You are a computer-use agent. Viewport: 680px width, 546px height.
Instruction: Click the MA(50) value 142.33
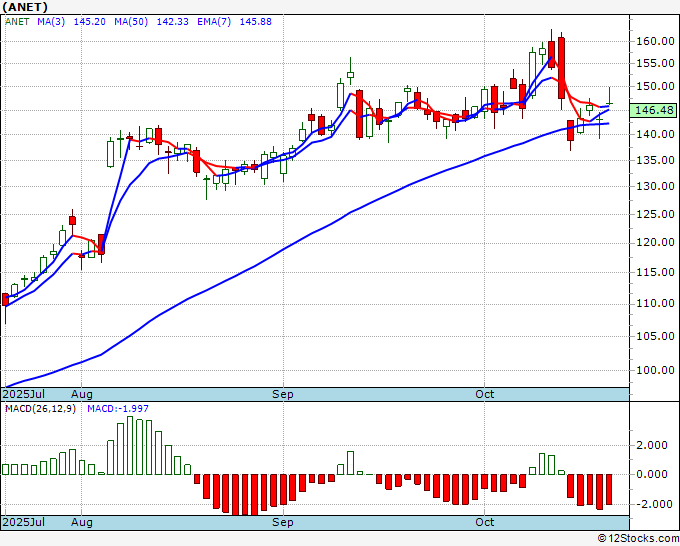pyautogui.click(x=173, y=22)
